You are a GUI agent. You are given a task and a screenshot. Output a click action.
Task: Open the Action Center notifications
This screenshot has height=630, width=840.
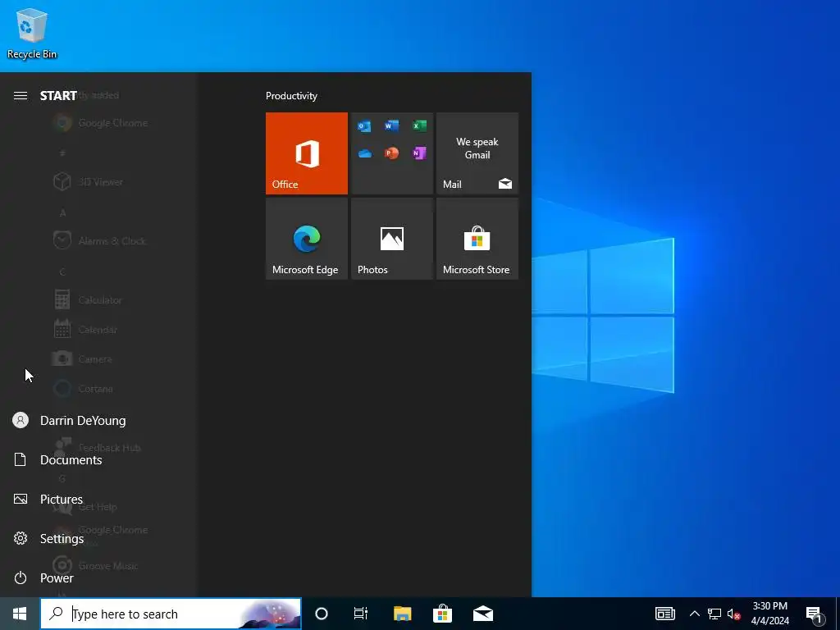point(814,614)
